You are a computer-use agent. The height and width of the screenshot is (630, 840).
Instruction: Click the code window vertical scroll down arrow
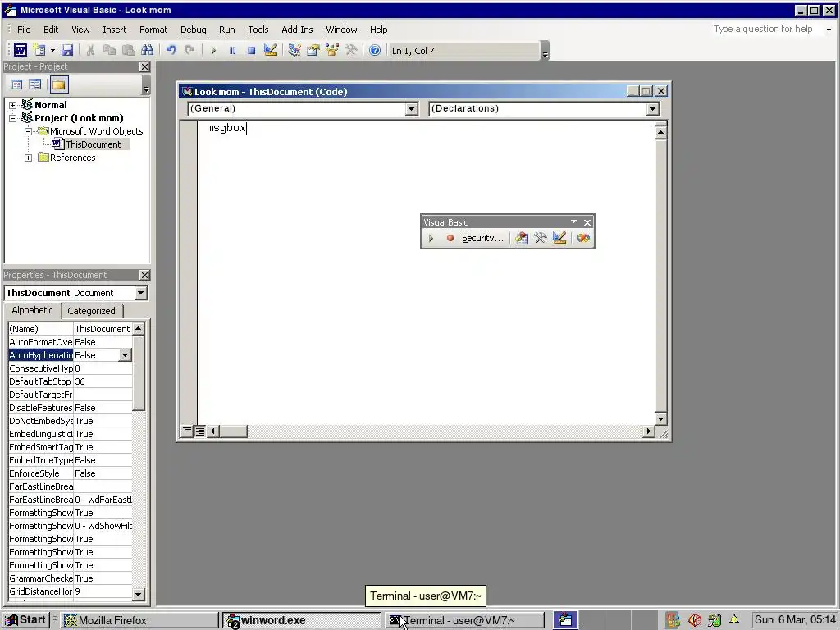(660, 419)
